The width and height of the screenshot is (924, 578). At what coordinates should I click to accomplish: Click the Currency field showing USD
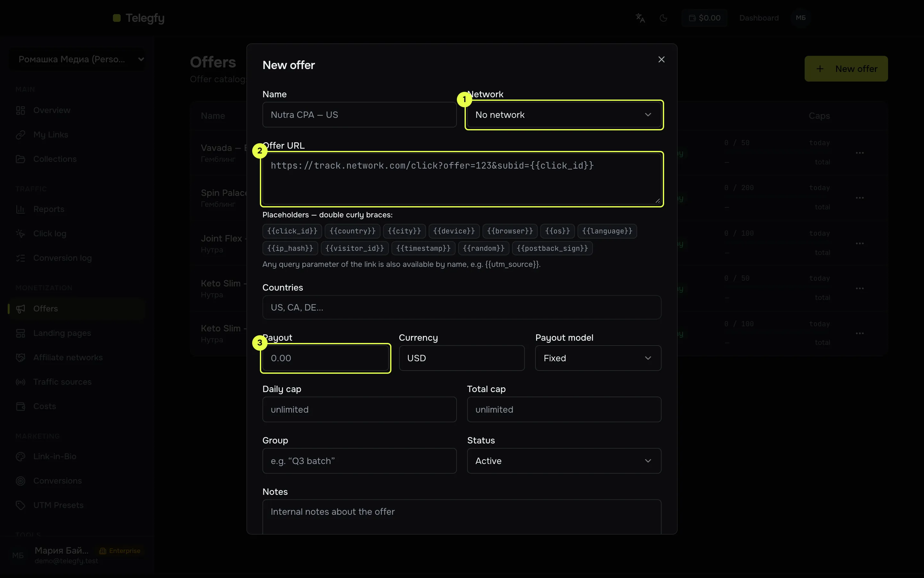(462, 358)
